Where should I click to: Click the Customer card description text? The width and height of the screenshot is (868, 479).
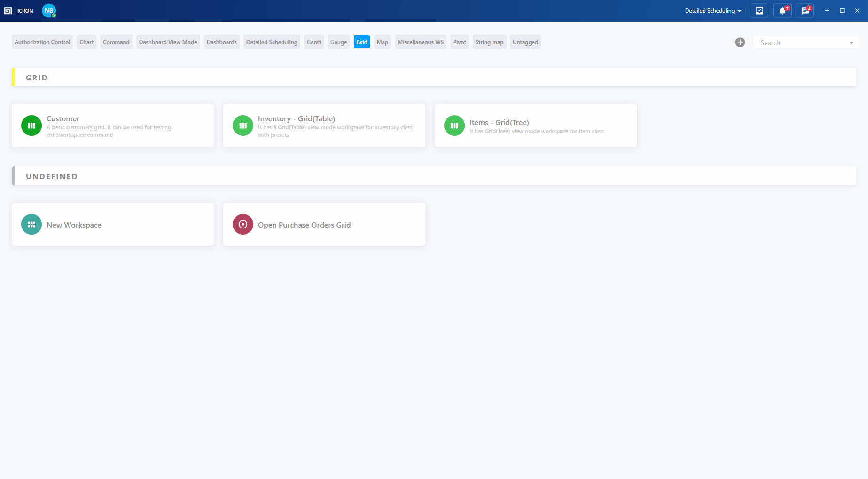coord(109,131)
